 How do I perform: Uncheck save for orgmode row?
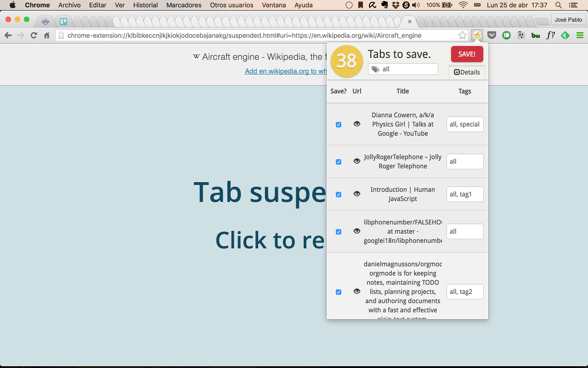coord(339,292)
